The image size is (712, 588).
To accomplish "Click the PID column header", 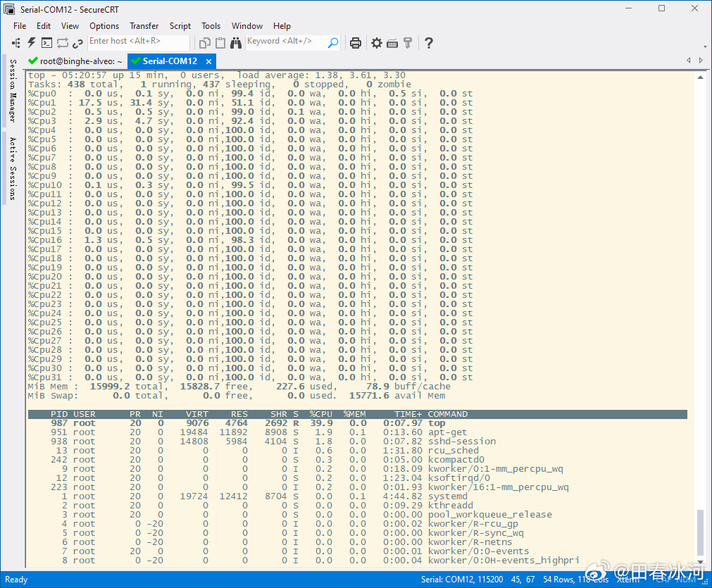I will tap(59, 414).
